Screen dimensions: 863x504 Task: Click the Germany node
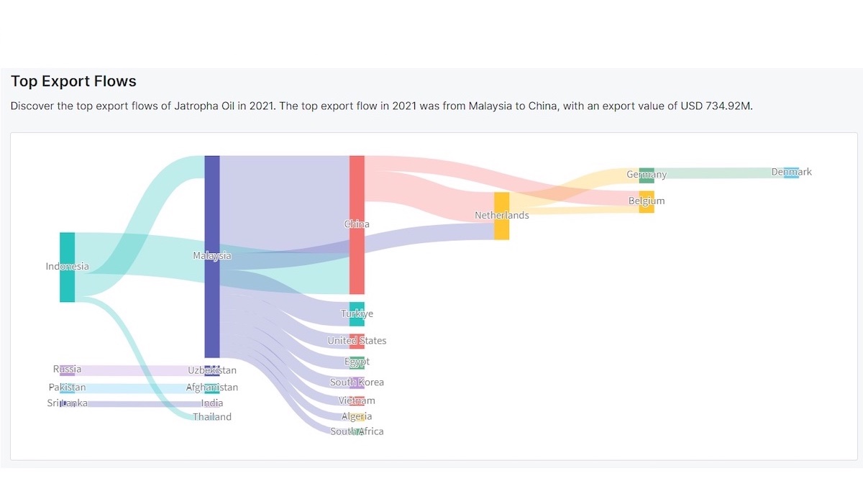point(647,175)
